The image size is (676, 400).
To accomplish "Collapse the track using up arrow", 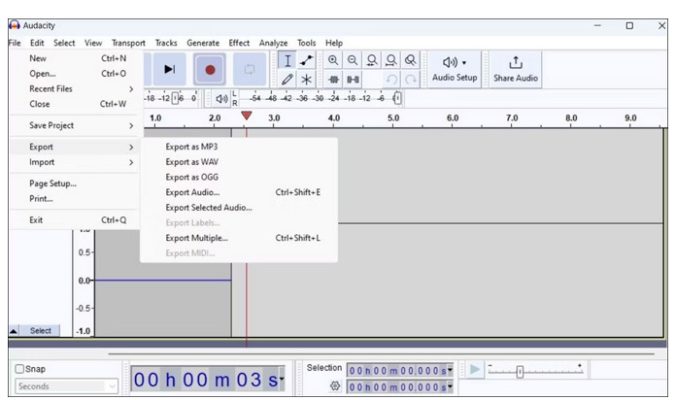I will pyautogui.click(x=14, y=331).
